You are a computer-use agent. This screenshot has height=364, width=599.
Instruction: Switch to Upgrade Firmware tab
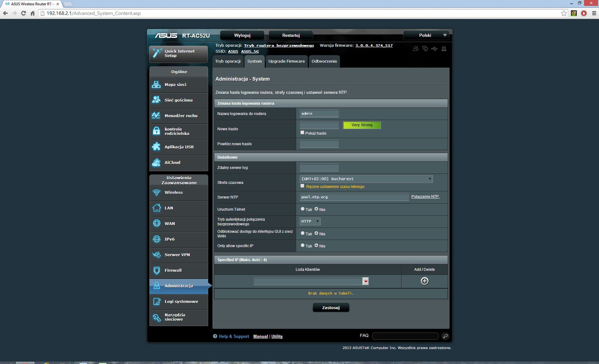click(x=286, y=61)
